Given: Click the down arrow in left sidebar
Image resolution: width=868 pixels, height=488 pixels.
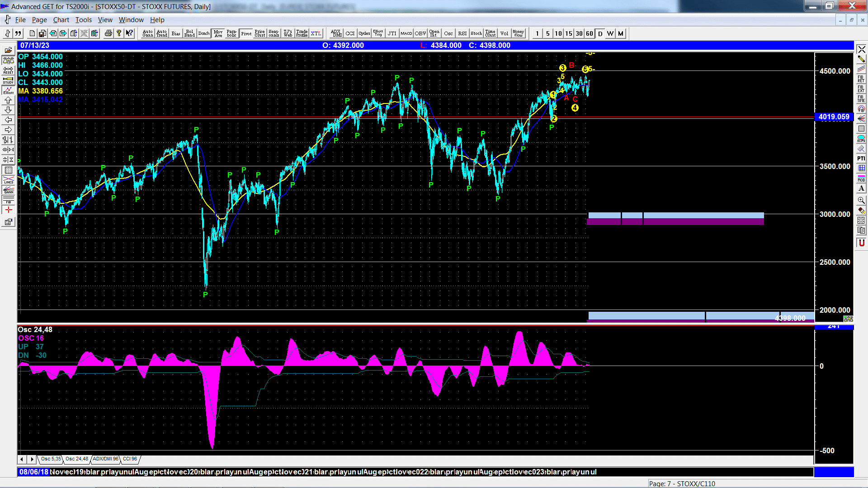Looking at the screenshot, I should pyautogui.click(x=9, y=110).
